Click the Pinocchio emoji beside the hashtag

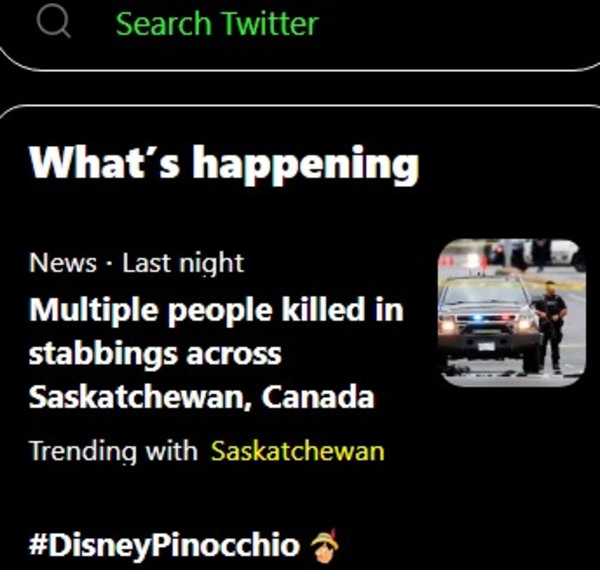coord(325,545)
